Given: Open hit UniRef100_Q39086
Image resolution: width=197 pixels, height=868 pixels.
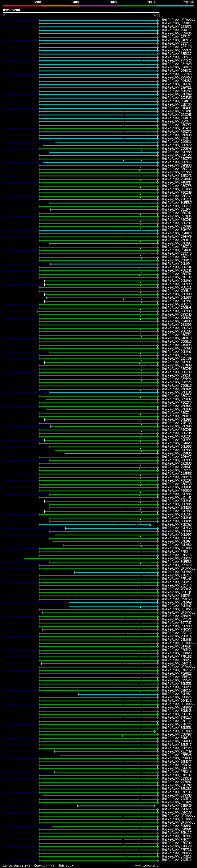Looking at the screenshot, I should [x=176, y=33].
